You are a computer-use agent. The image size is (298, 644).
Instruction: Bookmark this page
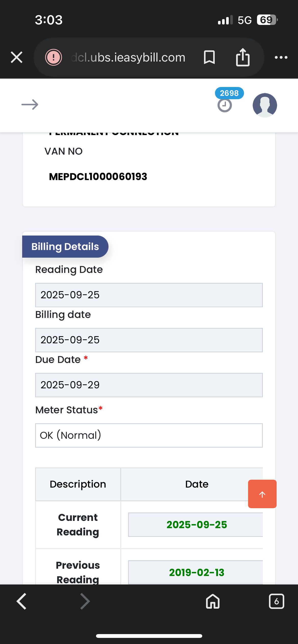point(209,57)
